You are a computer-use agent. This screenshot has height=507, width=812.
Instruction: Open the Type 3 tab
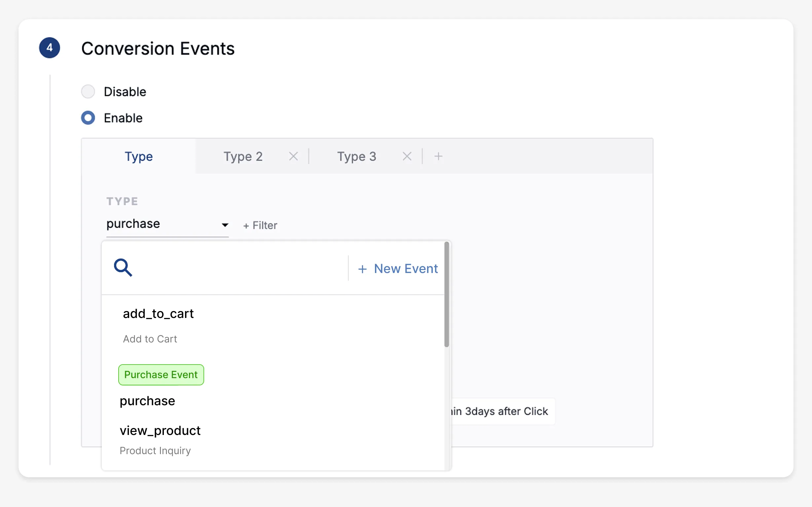pos(356,157)
